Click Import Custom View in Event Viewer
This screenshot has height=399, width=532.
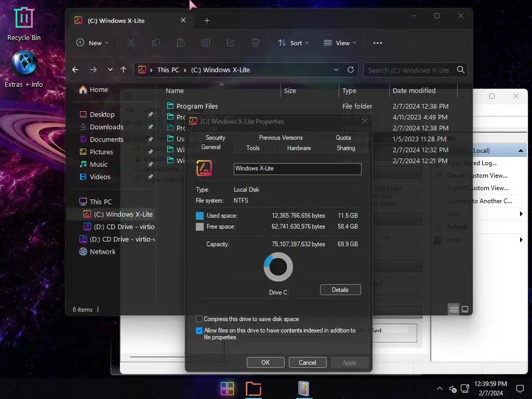(478, 188)
